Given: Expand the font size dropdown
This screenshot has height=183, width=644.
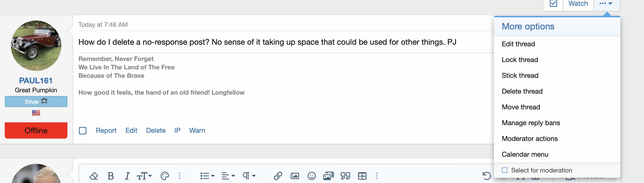Looking at the screenshot, I should click(x=144, y=176).
